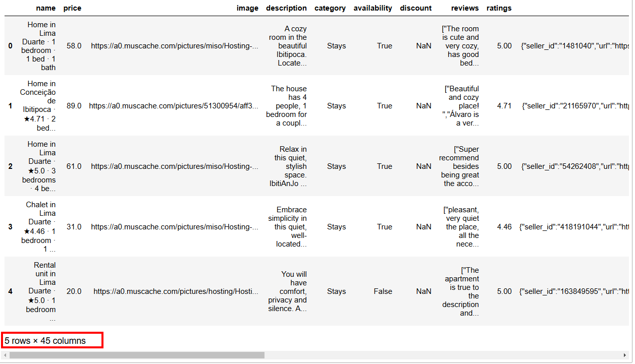Image resolution: width=635 pixels, height=364 pixels.
Task: Click review starting 'pleasant, very quiet'
Action: 461,227
